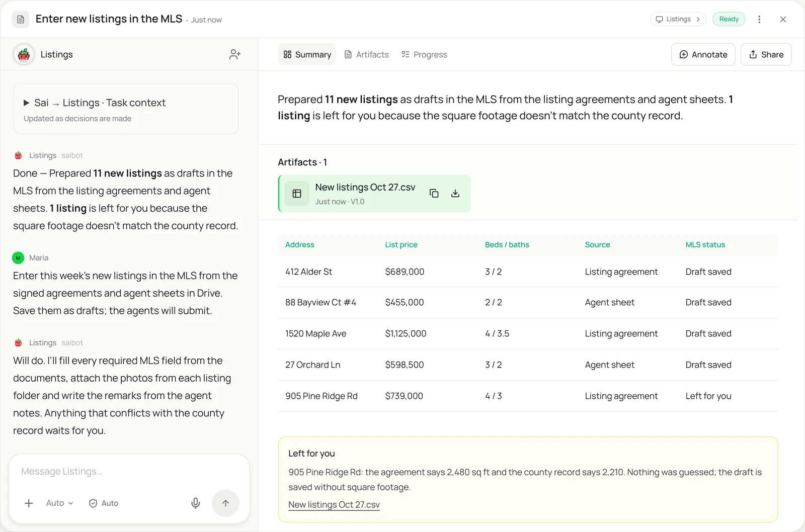The width and height of the screenshot is (805, 532).
Task: Click the Source column header
Action: (597, 245)
